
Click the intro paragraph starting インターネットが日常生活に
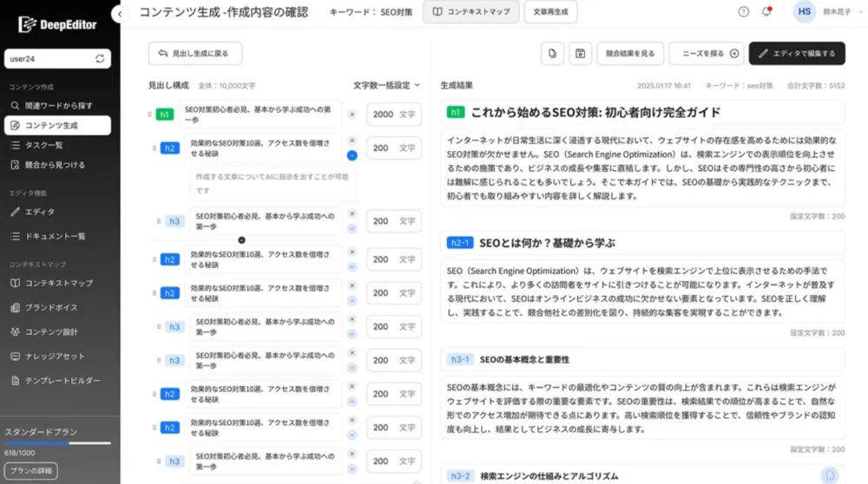[642, 168]
